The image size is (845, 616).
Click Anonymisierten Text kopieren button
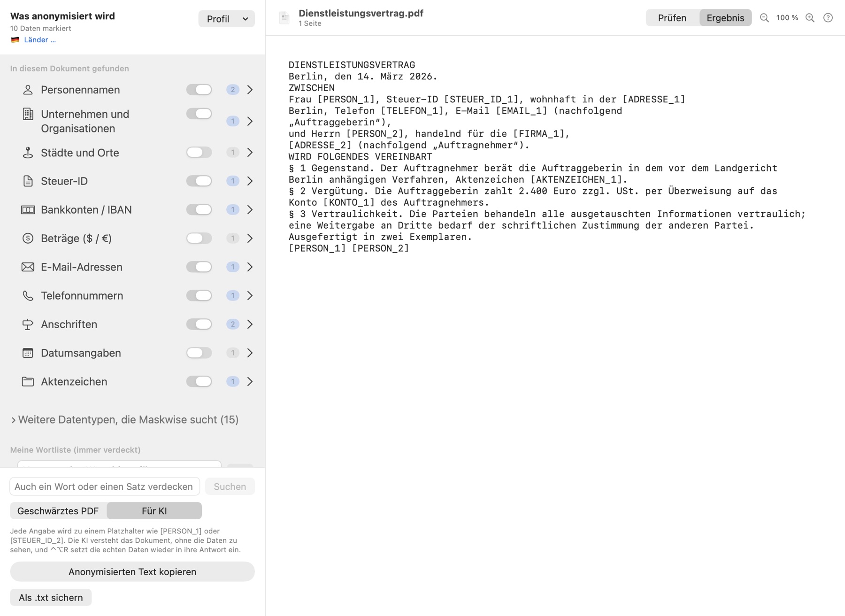tap(132, 572)
